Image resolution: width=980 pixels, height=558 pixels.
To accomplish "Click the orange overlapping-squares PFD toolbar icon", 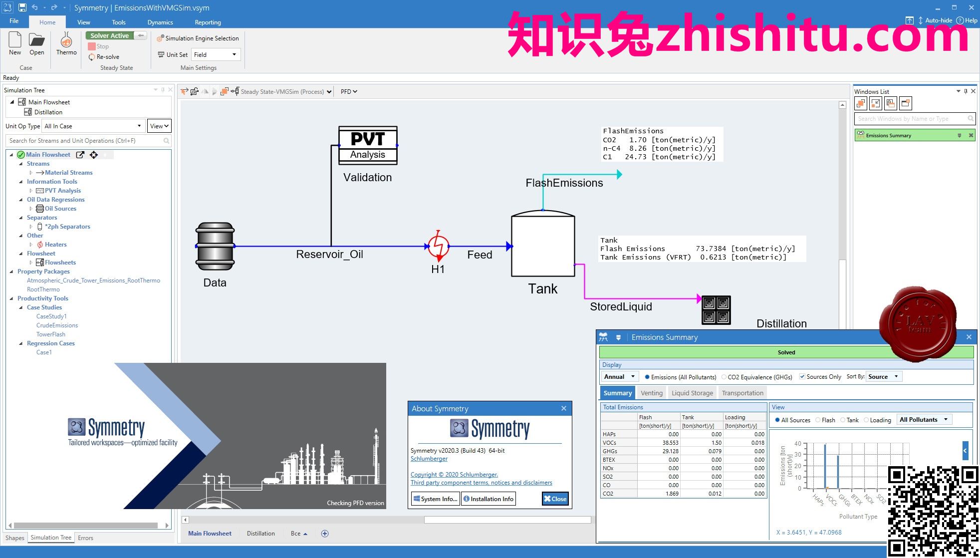I will tap(224, 91).
